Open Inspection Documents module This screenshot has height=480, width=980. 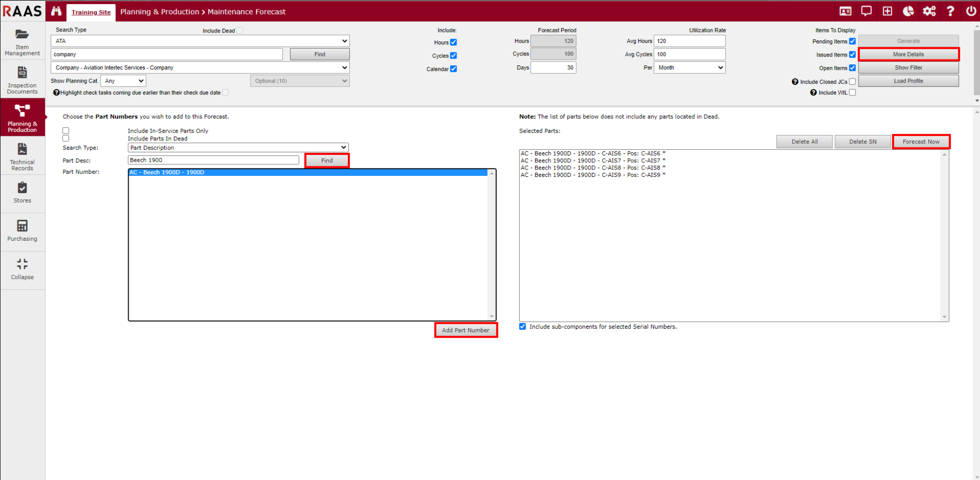click(x=22, y=80)
